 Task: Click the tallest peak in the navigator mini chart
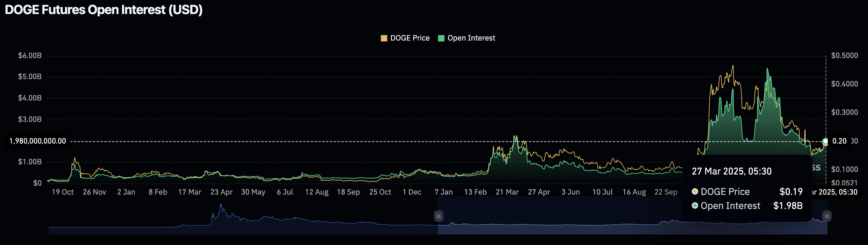(x=221, y=204)
